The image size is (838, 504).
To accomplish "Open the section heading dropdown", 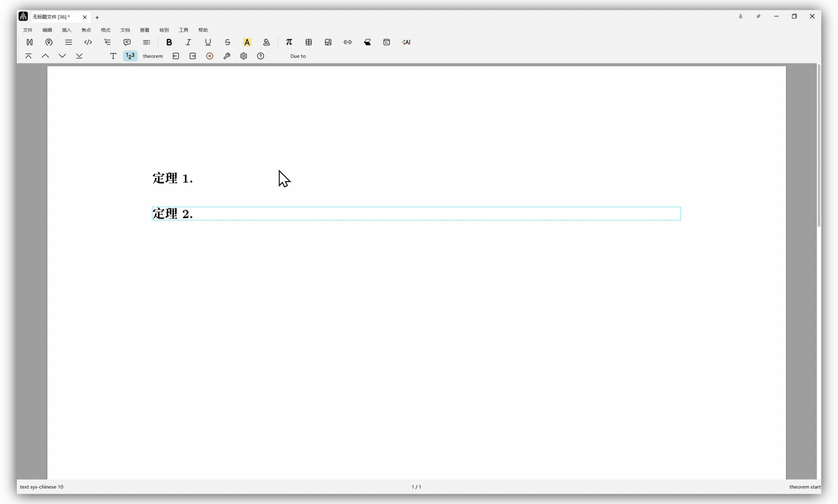I will point(29,42).
